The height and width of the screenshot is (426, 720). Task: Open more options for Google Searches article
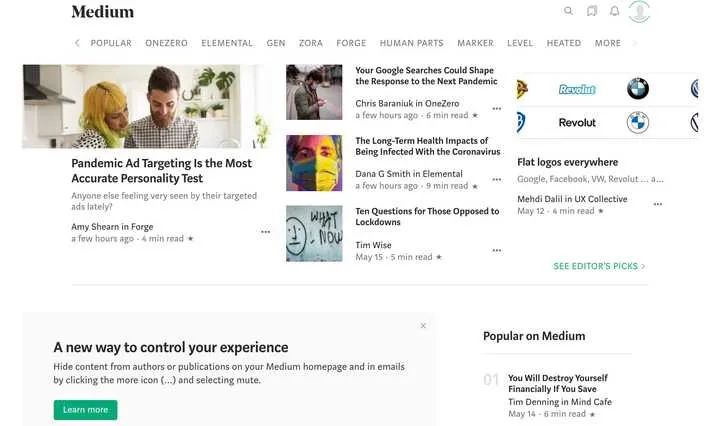tap(496, 109)
